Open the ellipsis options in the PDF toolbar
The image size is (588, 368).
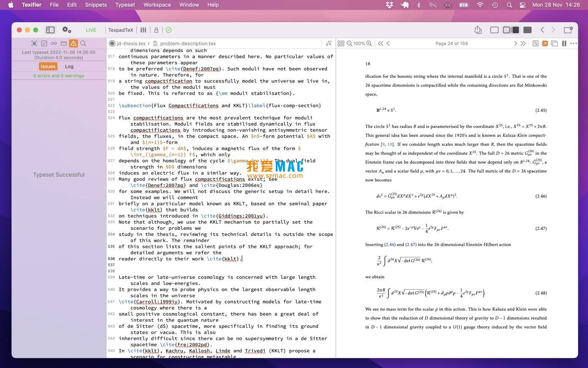tap(574, 43)
